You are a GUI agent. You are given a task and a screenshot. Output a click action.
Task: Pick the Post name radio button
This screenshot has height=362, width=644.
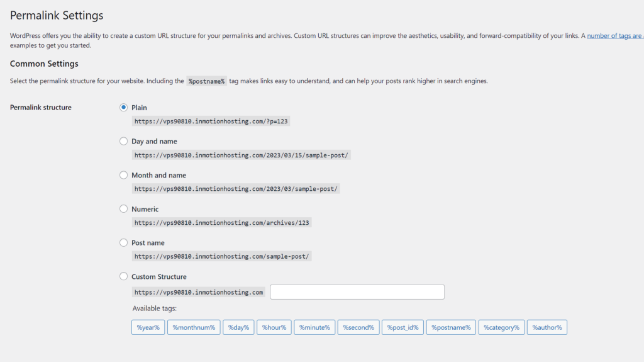123,242
